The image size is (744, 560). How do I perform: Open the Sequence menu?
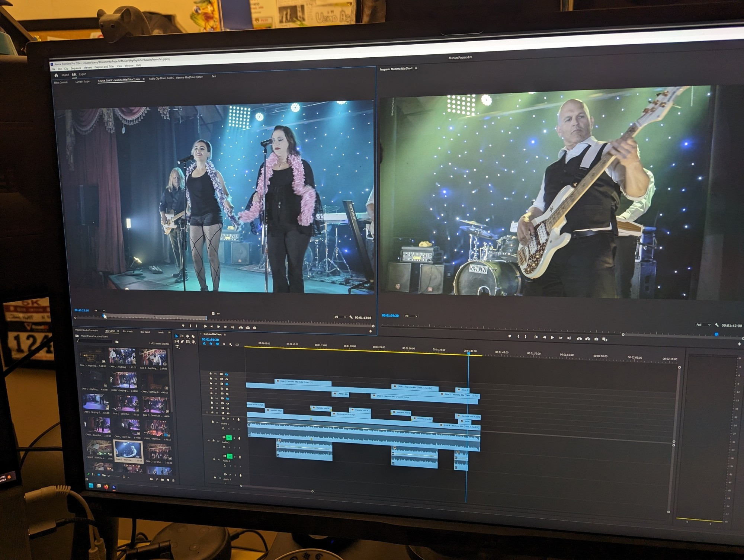[x=76, y=68]
